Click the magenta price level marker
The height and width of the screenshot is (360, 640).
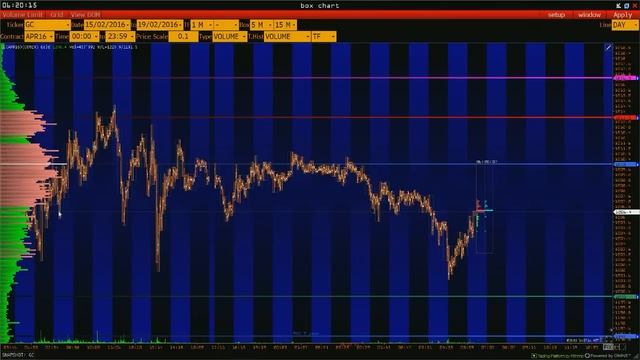(x=625, y=78)
